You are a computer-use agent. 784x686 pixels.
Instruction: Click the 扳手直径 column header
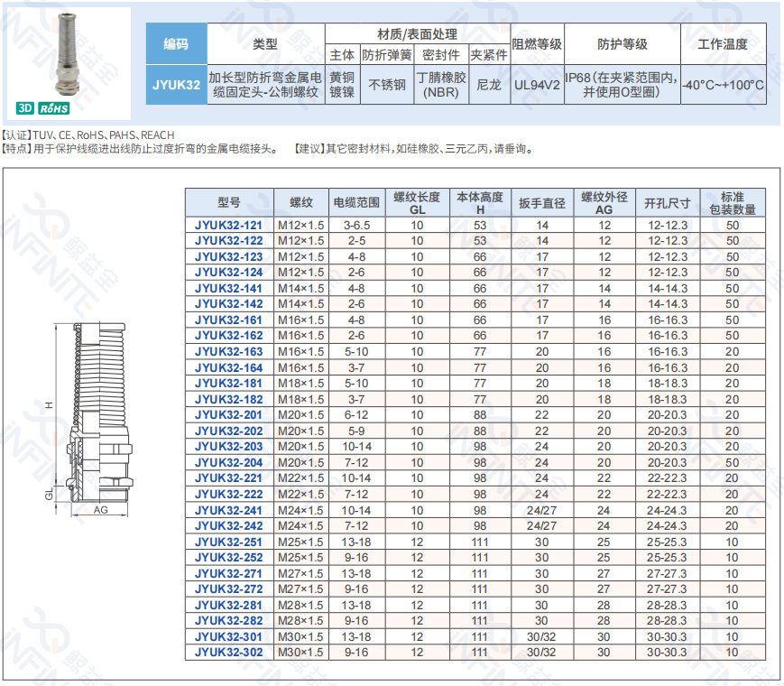pyautogui.click(x=542, y=203)
